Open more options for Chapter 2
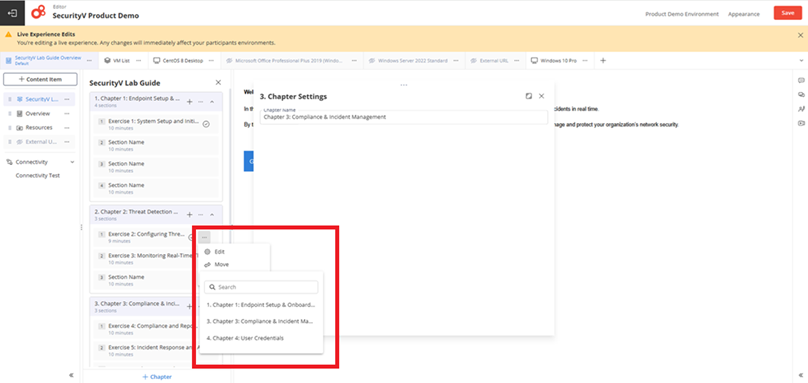 (x=200, y=214)
